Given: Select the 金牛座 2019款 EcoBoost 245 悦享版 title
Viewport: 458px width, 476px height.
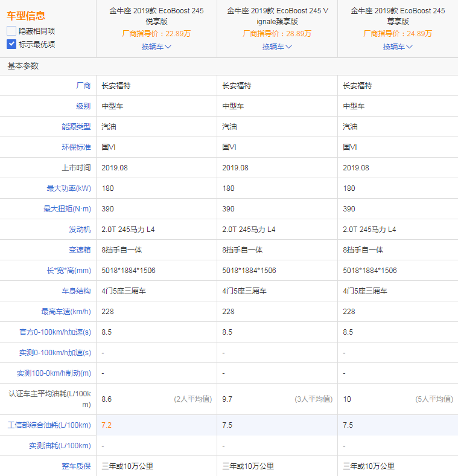Looking at the screenshot, I should coord(156,16).
